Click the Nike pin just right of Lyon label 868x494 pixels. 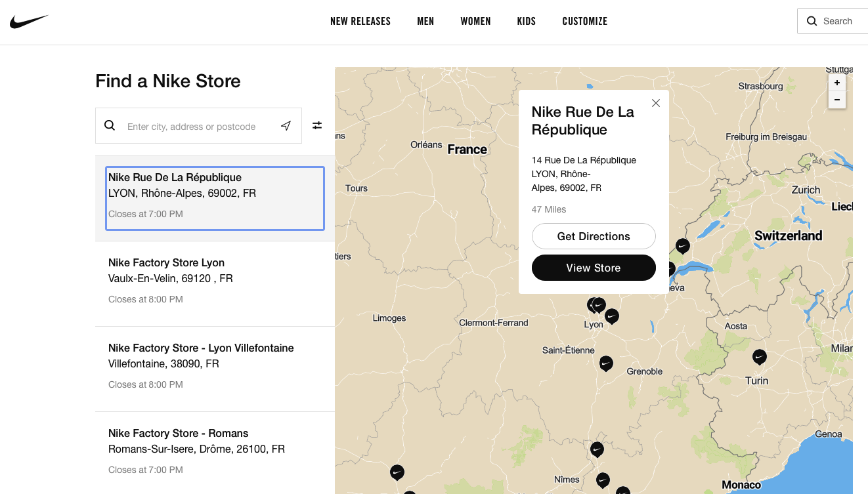click(x=612, y=316)
